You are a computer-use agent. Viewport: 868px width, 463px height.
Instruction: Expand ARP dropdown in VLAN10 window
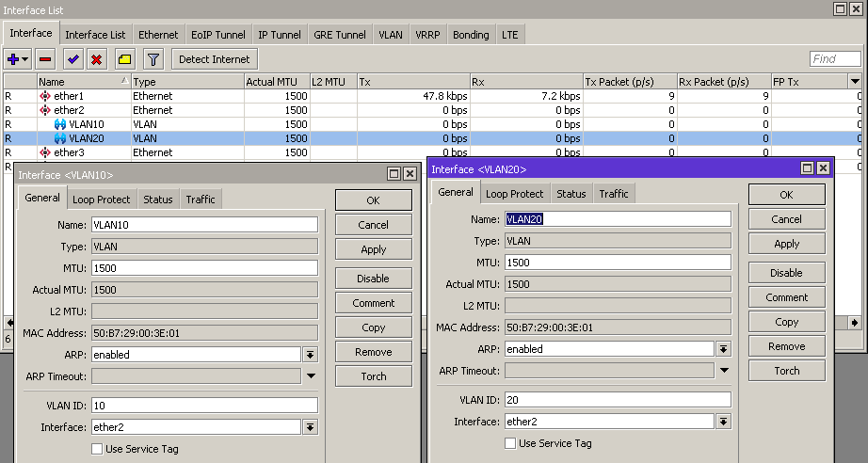pyautogui.click(x=310, y=355)
